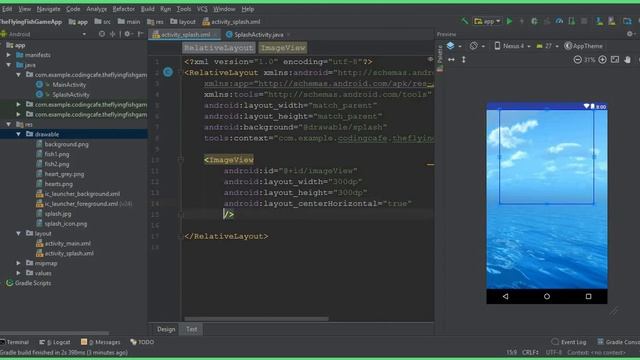Collapse the drawable folder

[x=18, y=134]
